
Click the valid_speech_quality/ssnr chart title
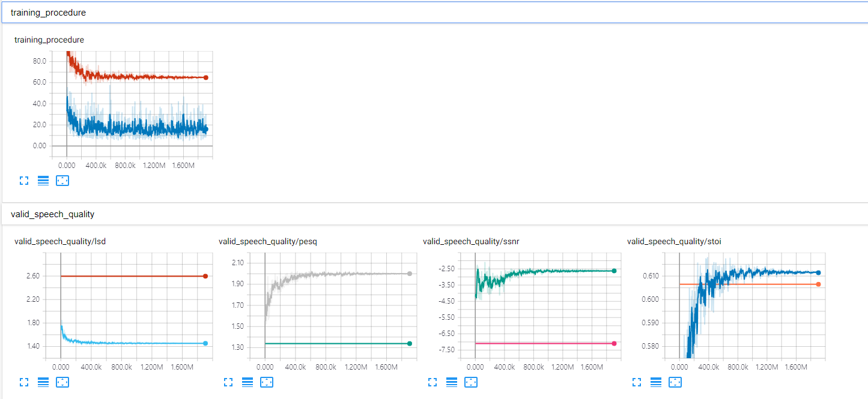pos(471,241)
